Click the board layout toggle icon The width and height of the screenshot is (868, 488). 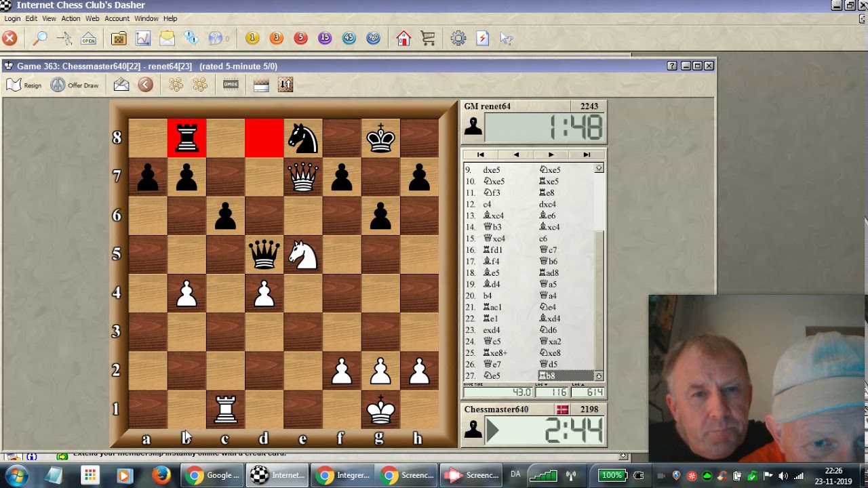point(261,85)
